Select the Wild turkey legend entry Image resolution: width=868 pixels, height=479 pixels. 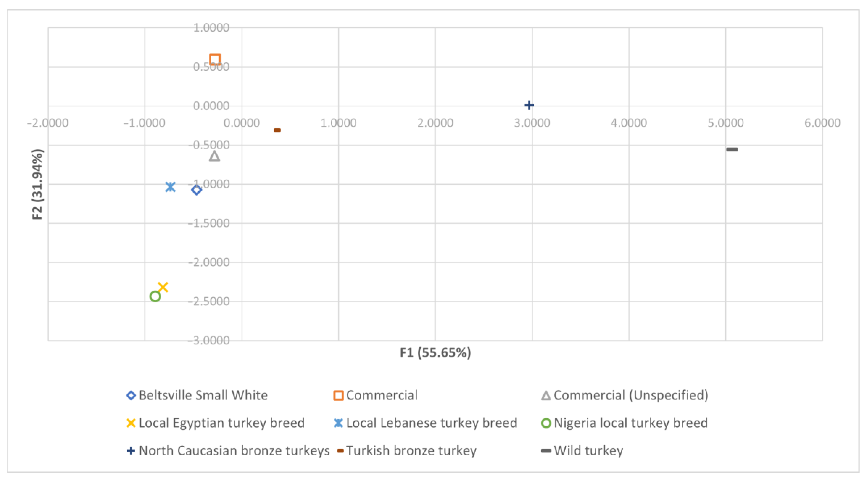tap(588, 450)
